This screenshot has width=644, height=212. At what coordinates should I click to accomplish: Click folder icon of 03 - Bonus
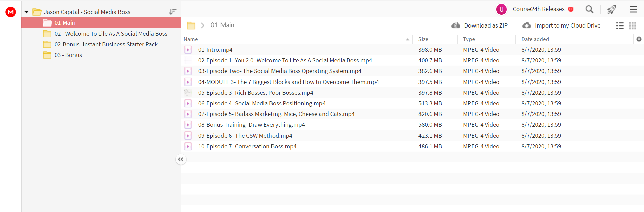pos(47,55)
